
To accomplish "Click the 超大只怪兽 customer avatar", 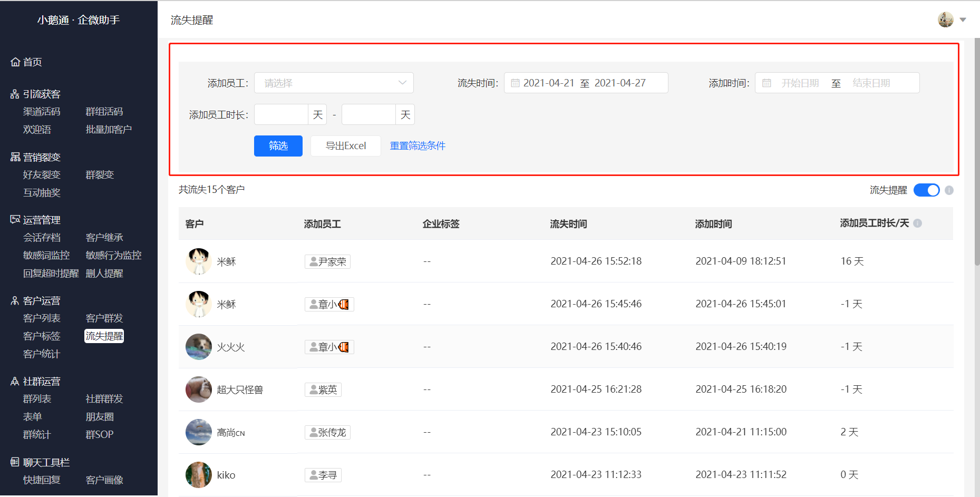I will click(199, 389).
